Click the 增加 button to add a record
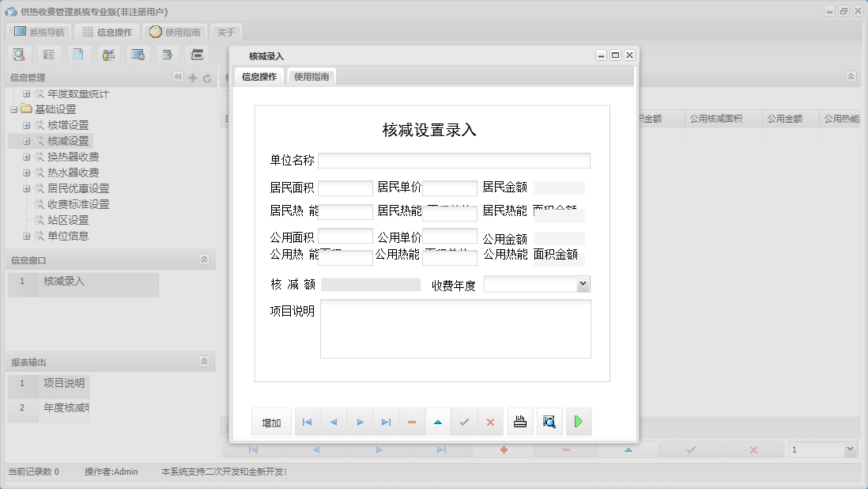 (x=271, y=422)
